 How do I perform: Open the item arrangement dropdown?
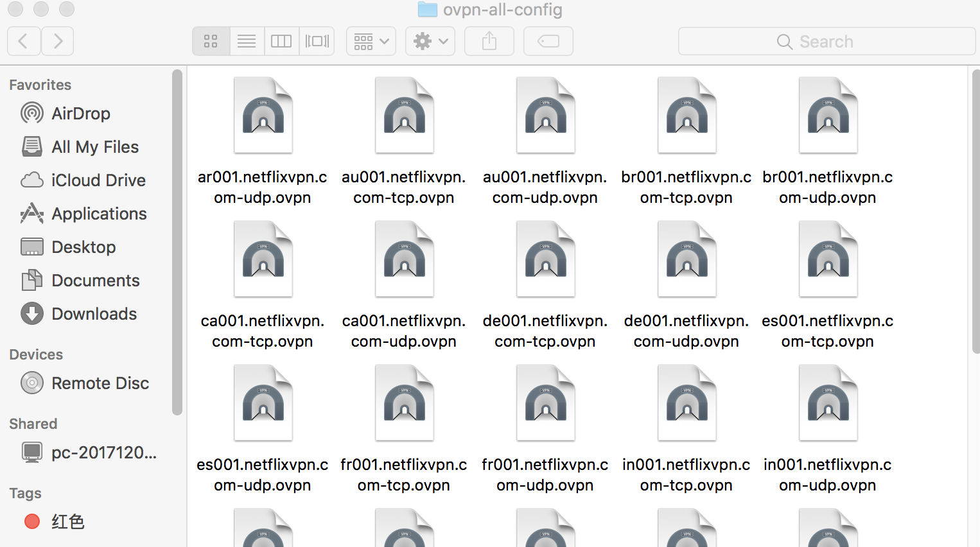tap(371, 42)
